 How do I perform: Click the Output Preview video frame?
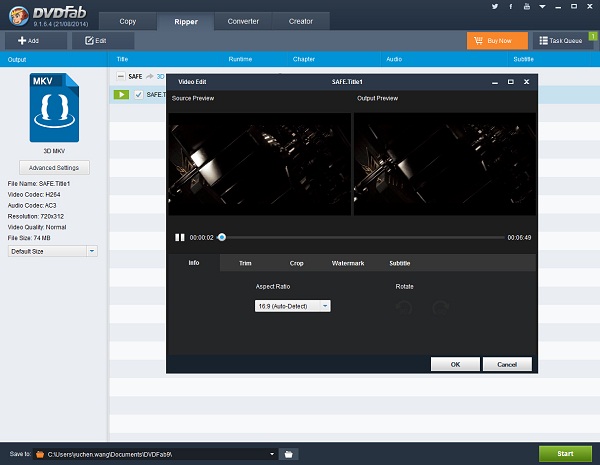445,164
